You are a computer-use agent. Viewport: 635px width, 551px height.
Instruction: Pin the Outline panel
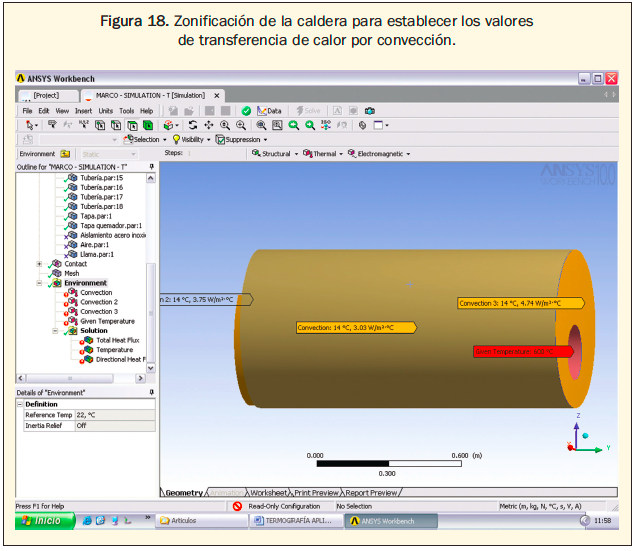tap(152, 166)
